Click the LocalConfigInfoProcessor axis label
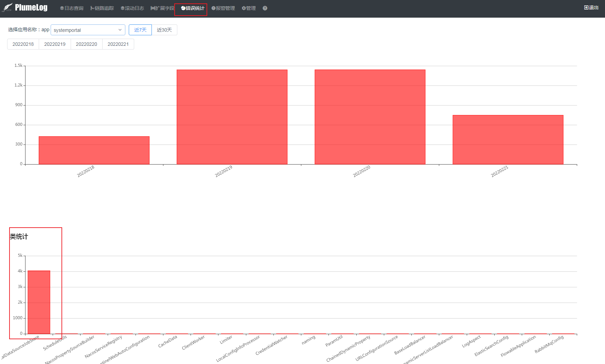The height and width of the screenshot is (364, 605). pos(238,349)
